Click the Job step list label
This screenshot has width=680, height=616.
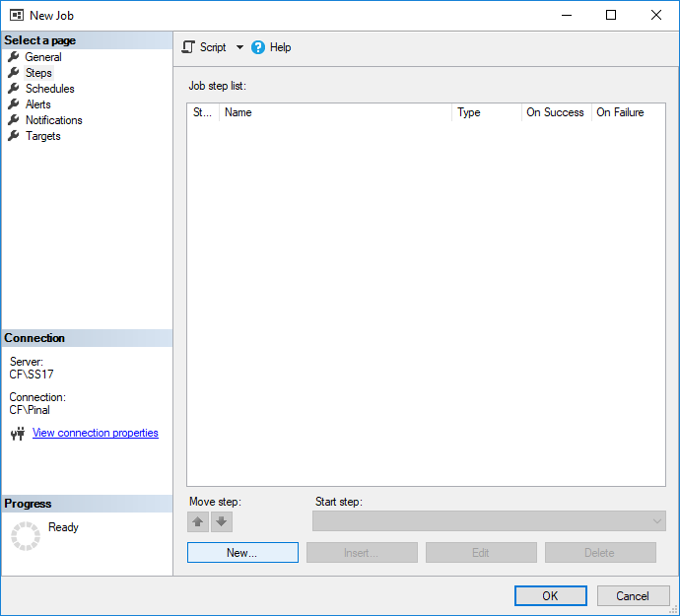point(217,86)
